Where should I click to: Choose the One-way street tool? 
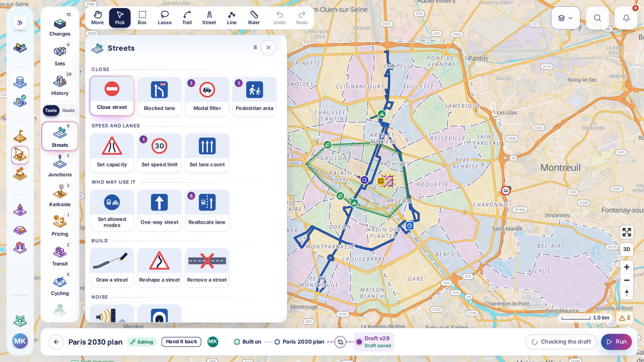coord(159,210)
